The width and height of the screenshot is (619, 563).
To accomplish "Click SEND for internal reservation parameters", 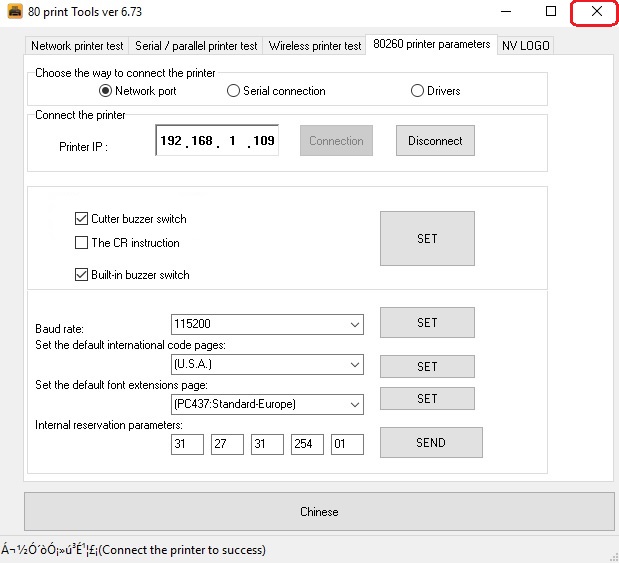I will pos(431,443).
